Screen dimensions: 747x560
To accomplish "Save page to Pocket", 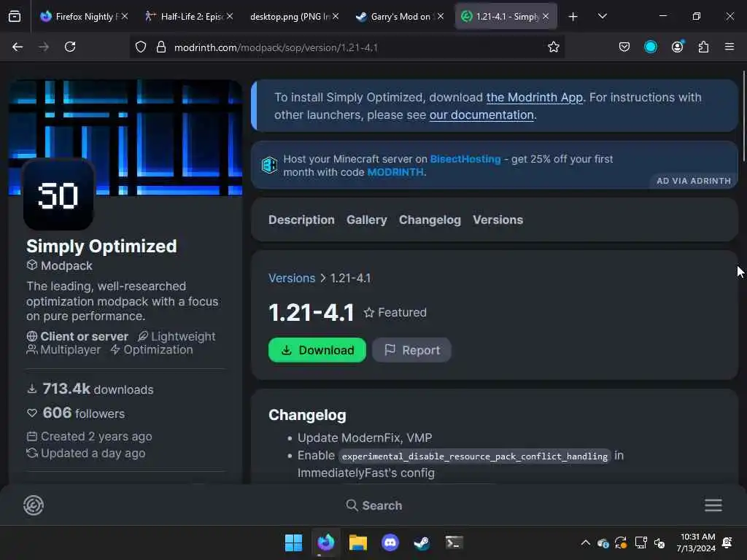I will click(624, 47).
